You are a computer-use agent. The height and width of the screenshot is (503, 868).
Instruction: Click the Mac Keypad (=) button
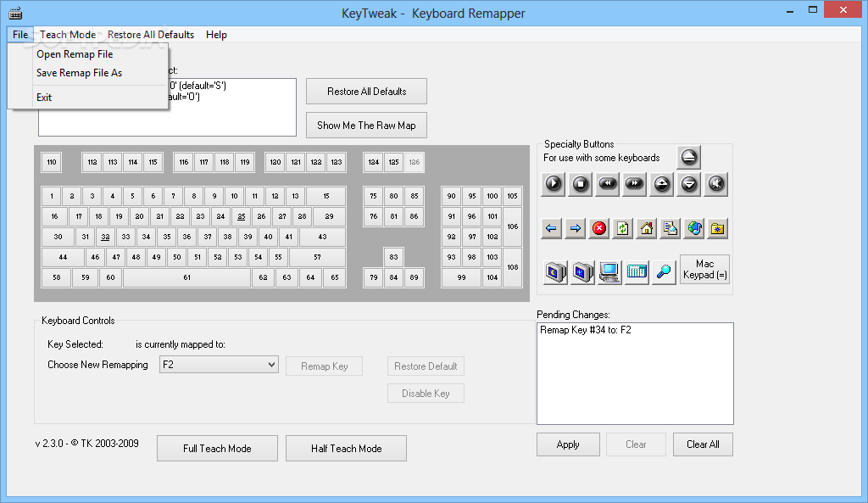[x=704, y=269]
